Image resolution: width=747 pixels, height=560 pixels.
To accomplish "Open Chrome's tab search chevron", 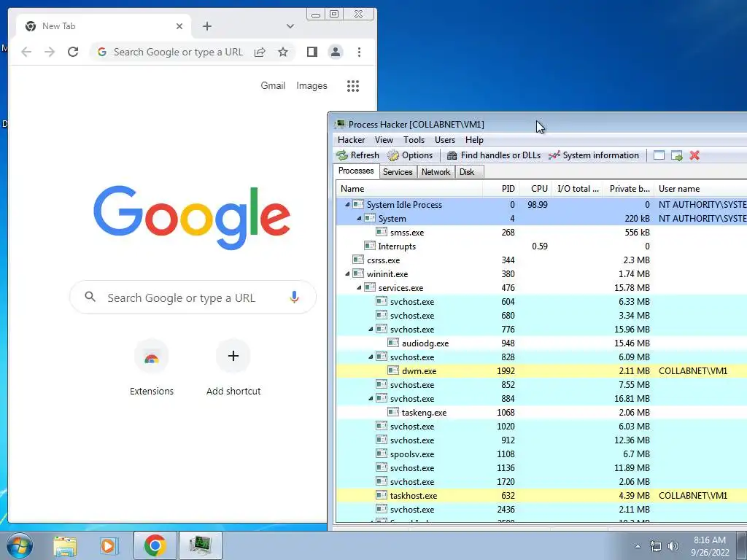I will (290, 26).
